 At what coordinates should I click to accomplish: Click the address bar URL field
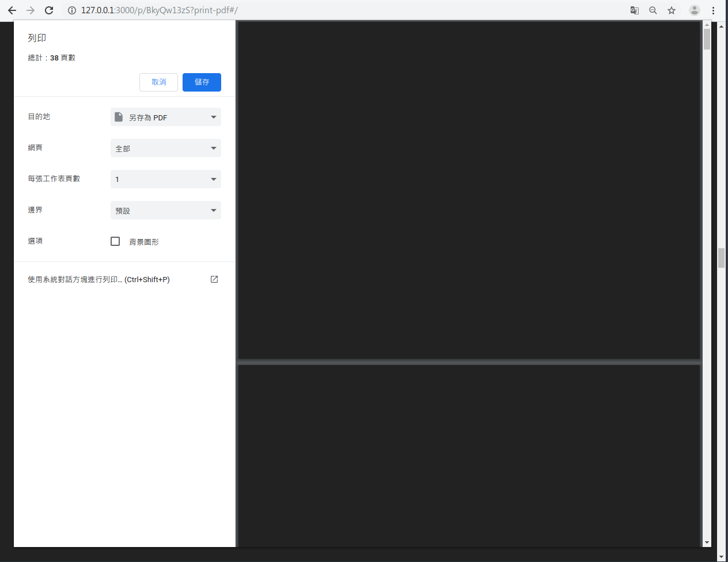(346, 10)
